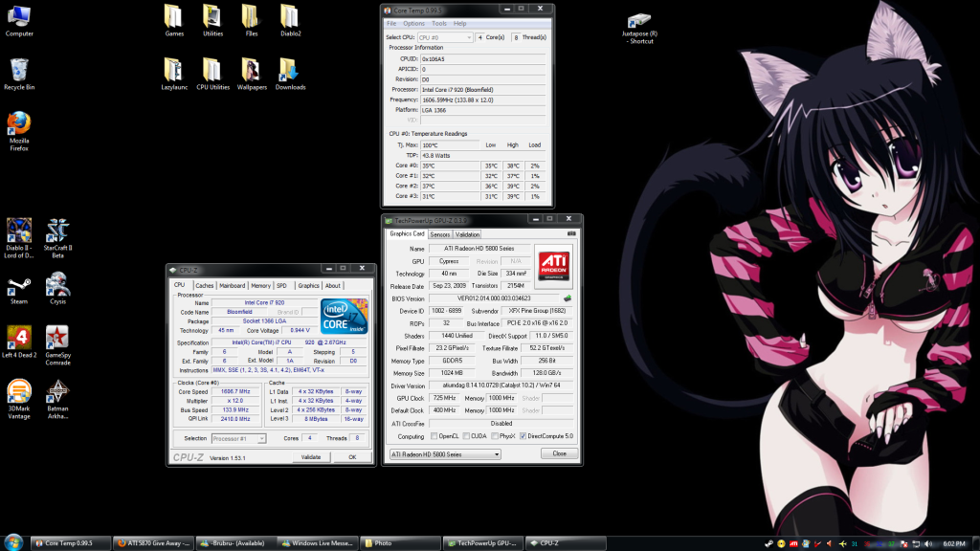Open the Lazylaunc folder icon
Image resolution: width=980 pixels, height=551 pixels.
[x=174, y=75]
